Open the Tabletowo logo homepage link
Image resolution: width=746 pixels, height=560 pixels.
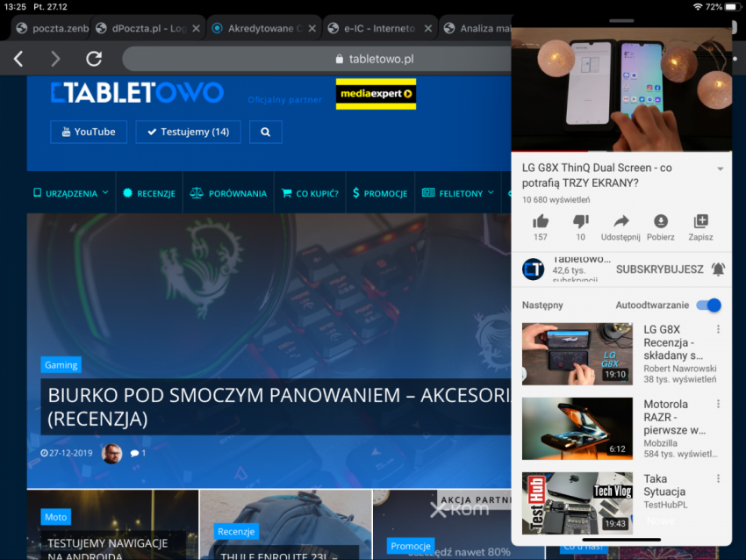(x=137, y=93)
